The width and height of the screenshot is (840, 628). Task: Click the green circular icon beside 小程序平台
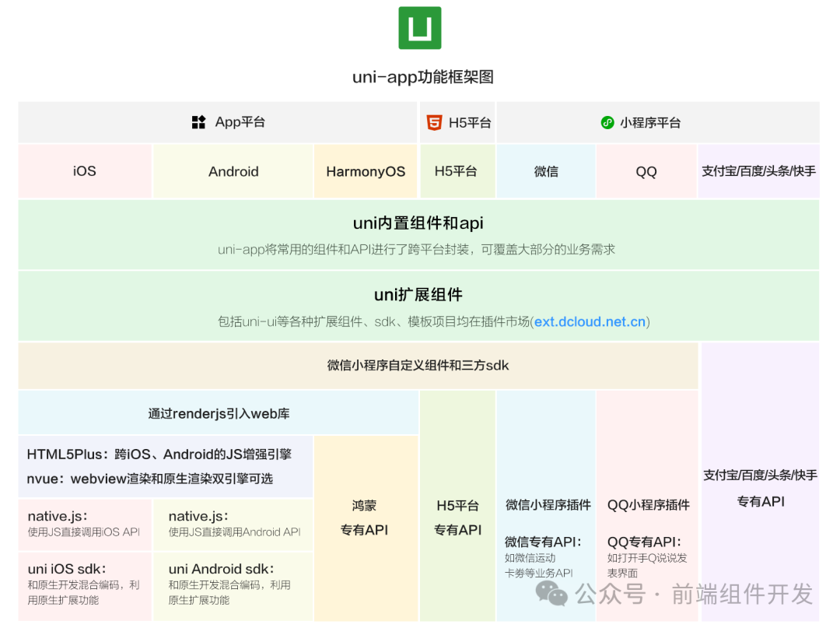tap(607, 122)
